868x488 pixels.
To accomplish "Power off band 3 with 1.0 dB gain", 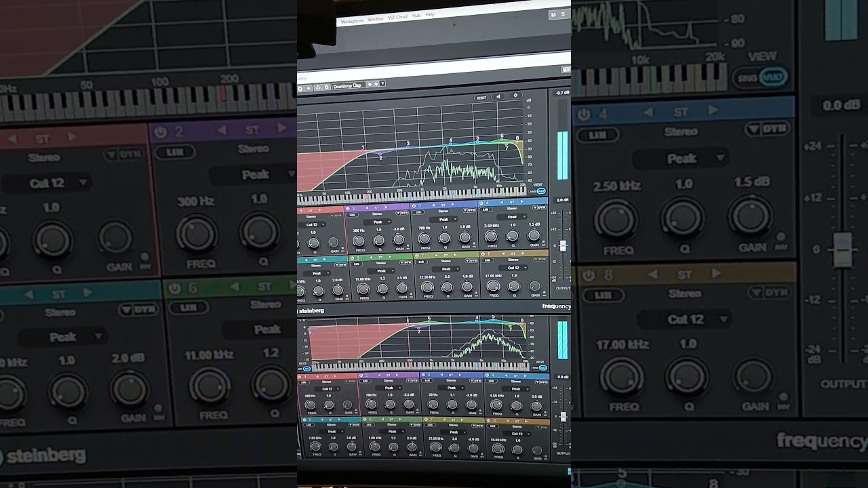I will coord(414,206).
